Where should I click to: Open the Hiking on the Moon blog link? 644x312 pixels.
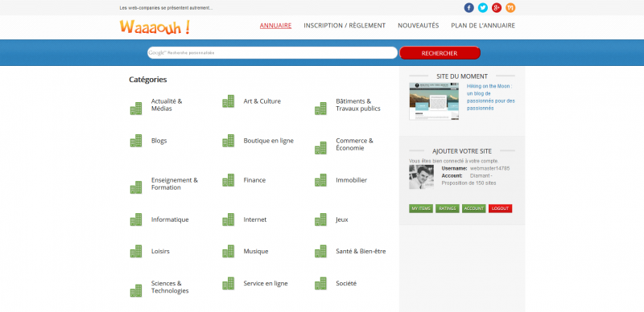pyautogui.click(x=491, y=97)
